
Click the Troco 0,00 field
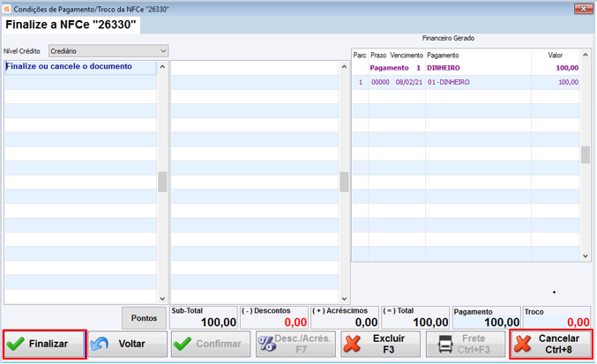pos(557,317)
